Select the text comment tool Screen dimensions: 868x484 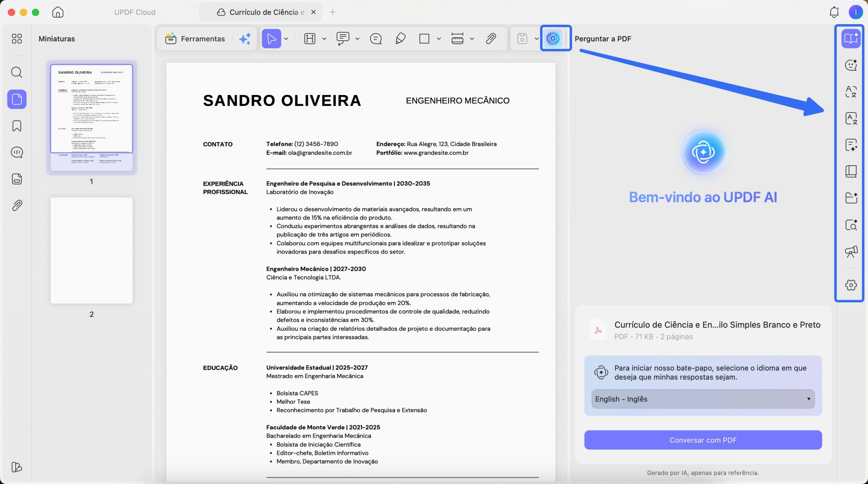click(x=343, y=39)
